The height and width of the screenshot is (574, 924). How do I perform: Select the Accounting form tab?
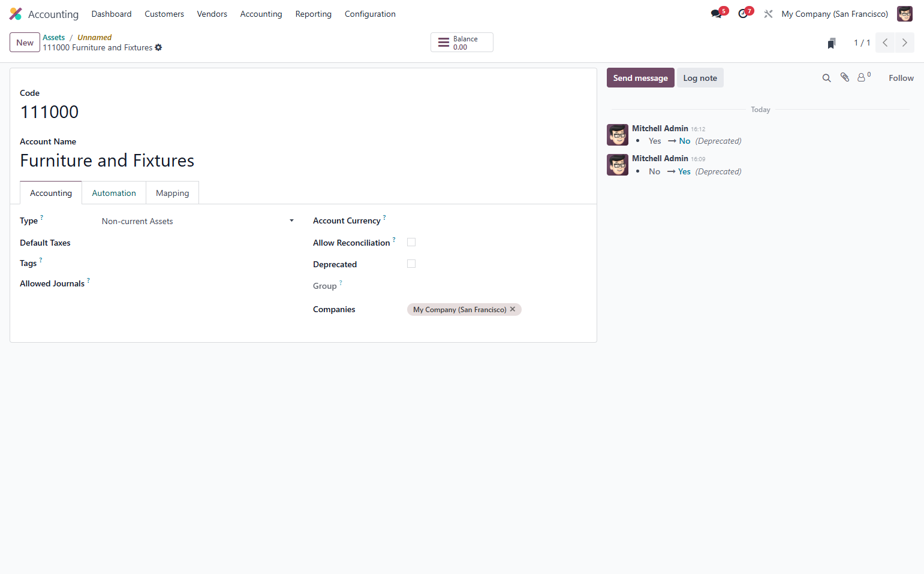51,193
